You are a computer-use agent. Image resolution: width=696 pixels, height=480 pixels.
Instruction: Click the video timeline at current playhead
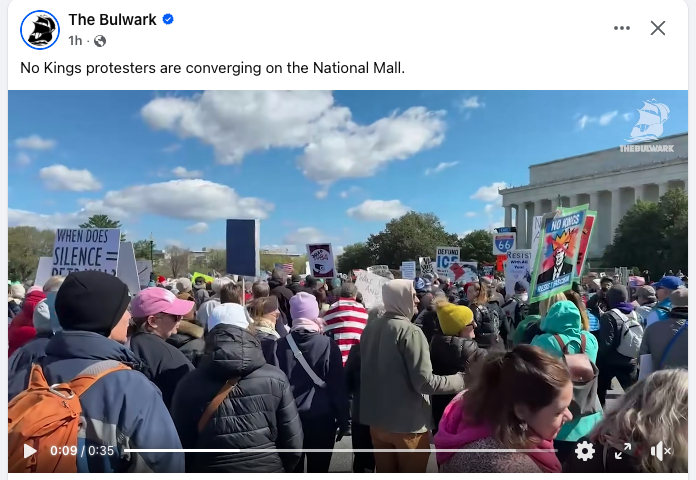(240, 451)
